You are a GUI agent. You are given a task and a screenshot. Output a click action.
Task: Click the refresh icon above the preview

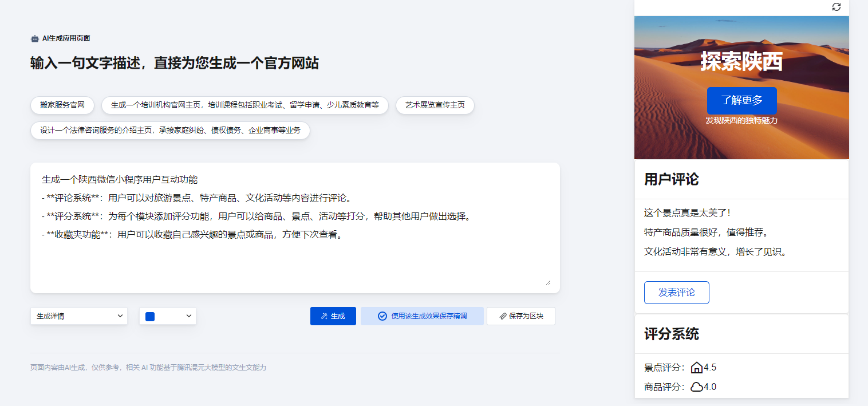coord(836,7)
